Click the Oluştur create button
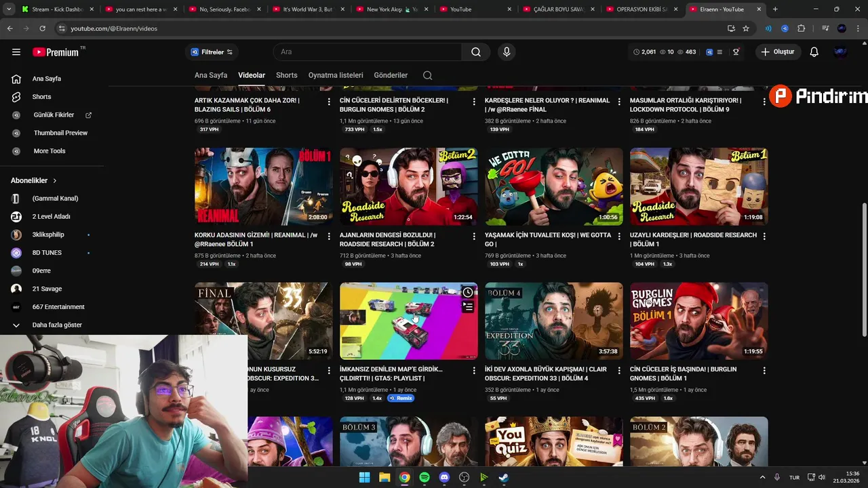Image resolution: width=868 pixels, height=488 pixels. pos(778,52)
